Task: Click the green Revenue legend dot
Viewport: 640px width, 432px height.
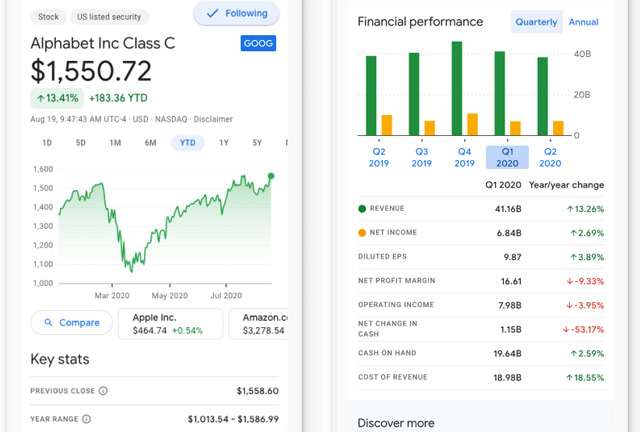Action: [x=362, y=209]
